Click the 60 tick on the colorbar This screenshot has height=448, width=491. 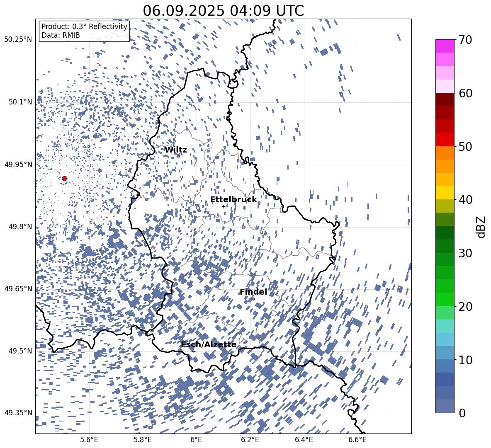[465, 93]
